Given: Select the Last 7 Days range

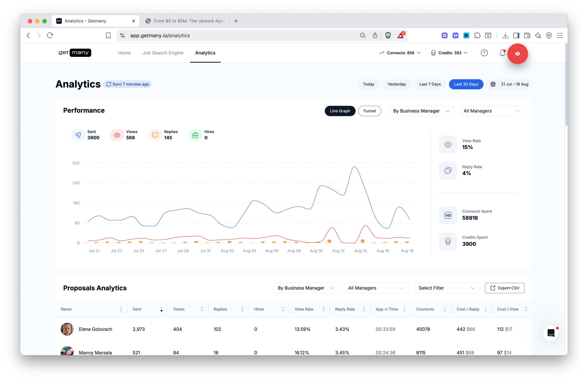Looking at the screenshot, I should point(430,84).
